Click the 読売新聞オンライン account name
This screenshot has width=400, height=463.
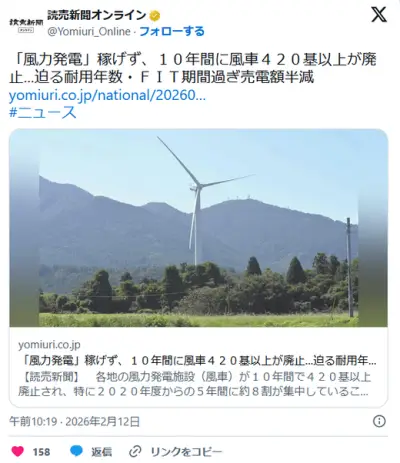(x=97, y=15)
